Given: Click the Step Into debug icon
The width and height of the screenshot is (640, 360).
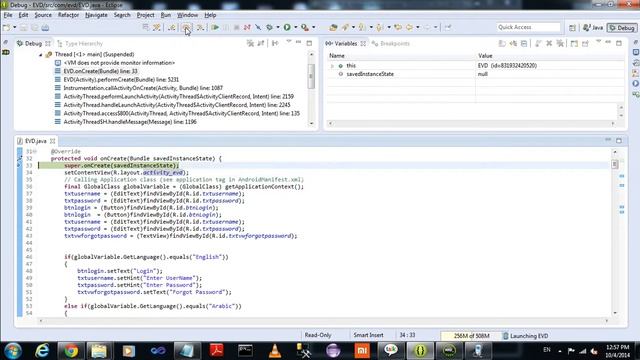Looking at the screenshot, I should tap(172, 27).
